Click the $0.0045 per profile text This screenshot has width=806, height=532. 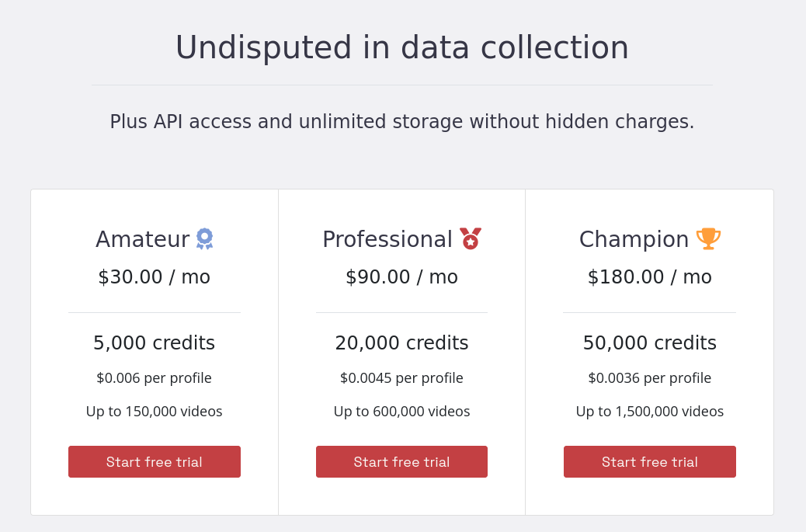(x=401, y=377)
